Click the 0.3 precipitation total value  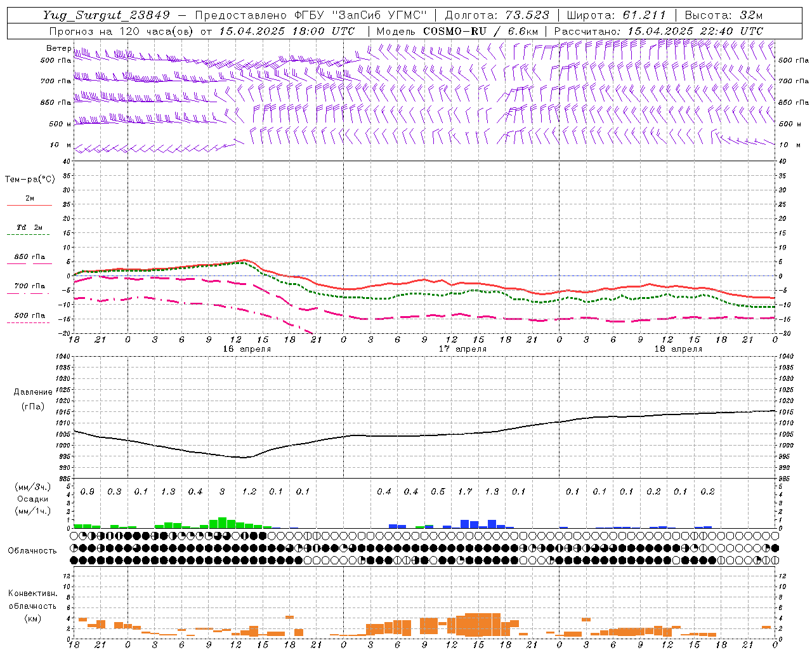[114, 491]
